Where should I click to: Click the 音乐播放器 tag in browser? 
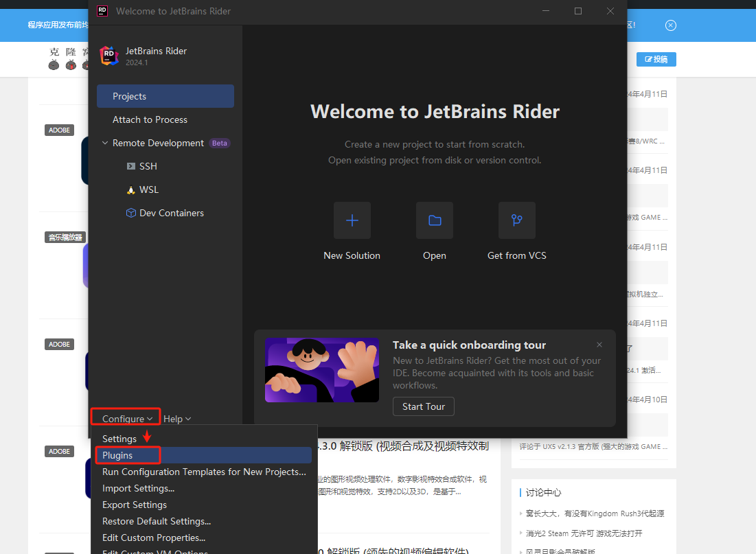pos(65,238)
